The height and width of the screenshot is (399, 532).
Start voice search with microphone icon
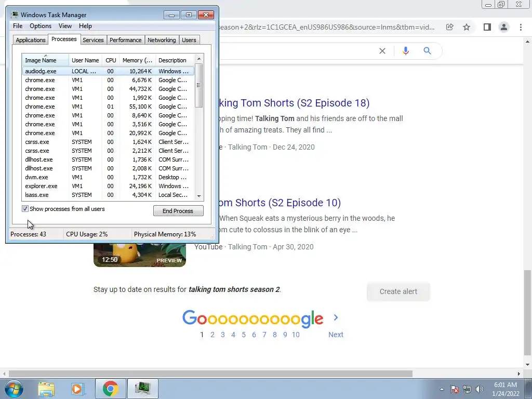point(405,51)
